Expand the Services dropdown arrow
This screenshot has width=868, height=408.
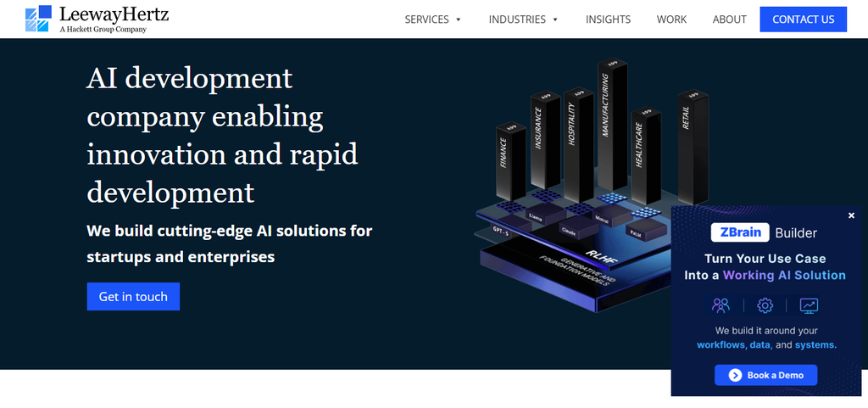458,20
